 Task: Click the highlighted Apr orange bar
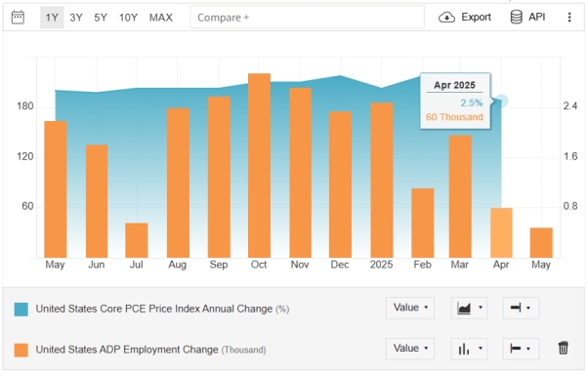501,232
